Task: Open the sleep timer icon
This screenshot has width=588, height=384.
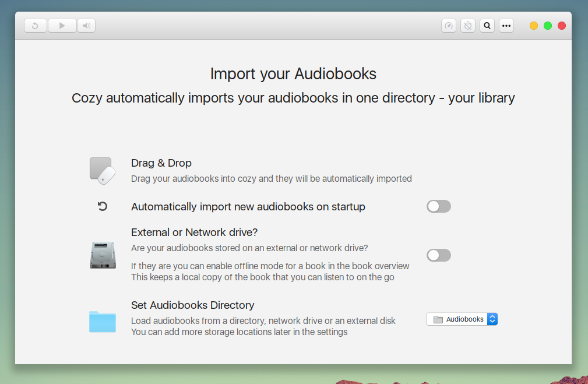Action: coord(467,26)
